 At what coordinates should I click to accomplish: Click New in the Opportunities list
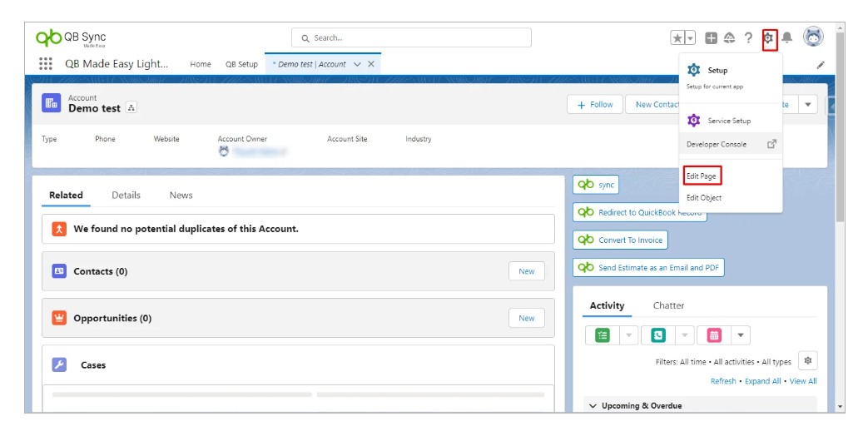pos(527,318)
